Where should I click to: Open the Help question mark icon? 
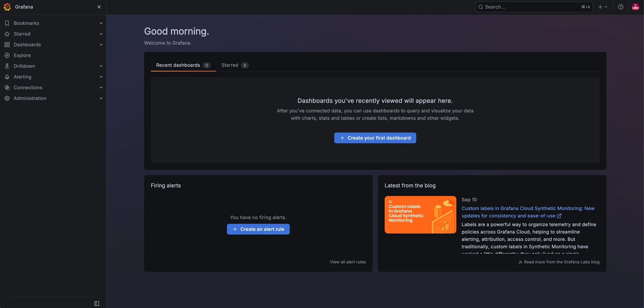621,7
